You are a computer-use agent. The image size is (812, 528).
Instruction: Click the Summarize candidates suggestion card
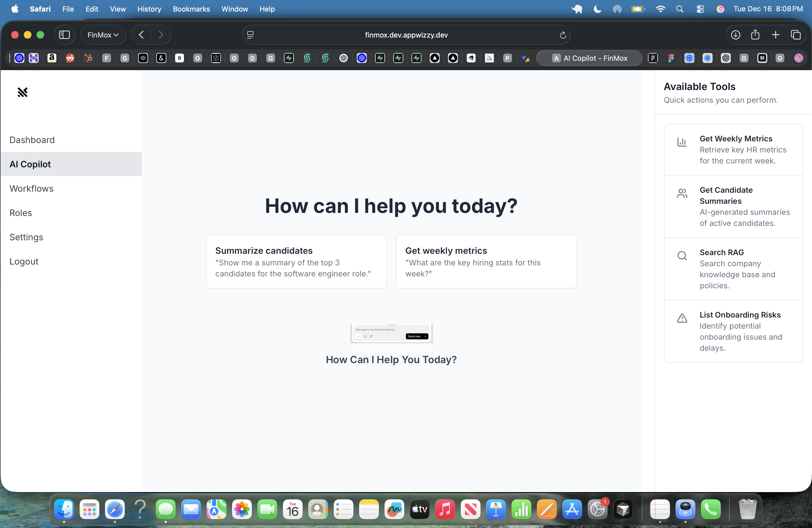coord(296,261)
